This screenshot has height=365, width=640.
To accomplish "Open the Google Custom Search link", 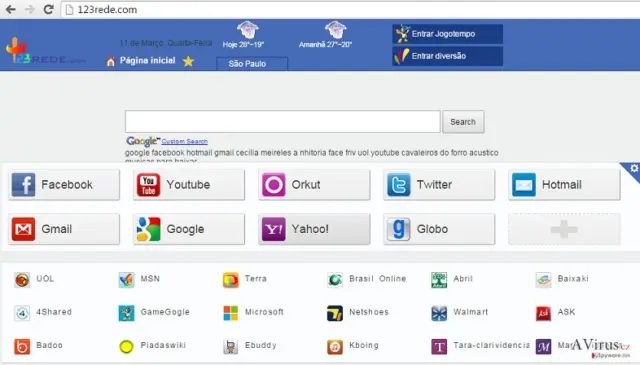I will [x=184, y=141].
